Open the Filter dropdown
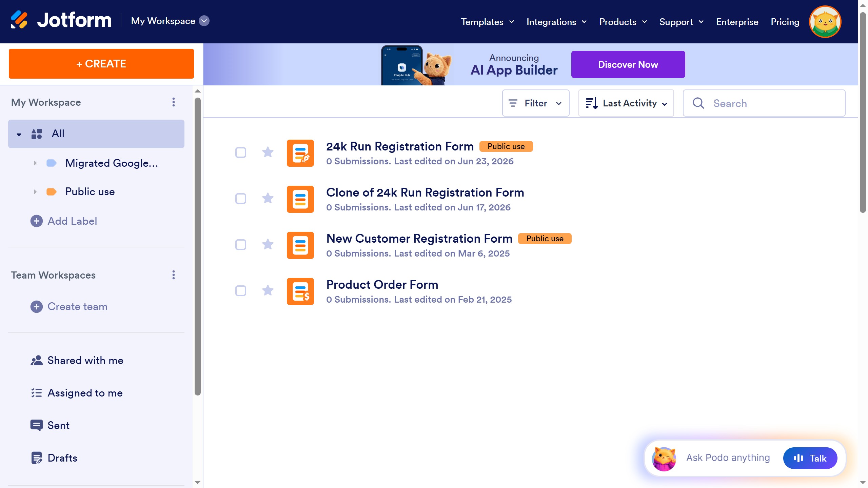This screenshot has height=488, width=868. 536,103
